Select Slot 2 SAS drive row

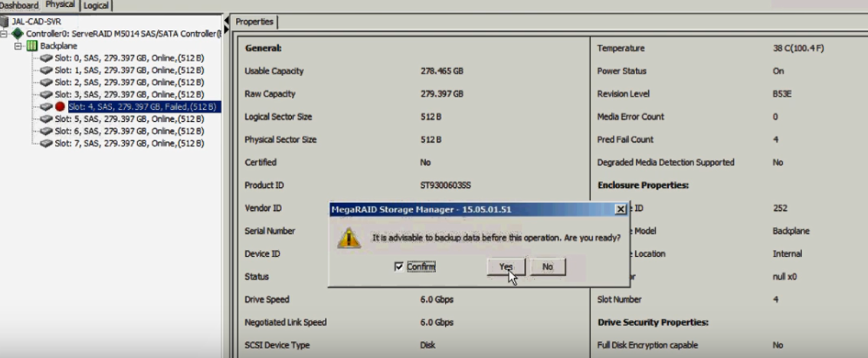pyautogui.click(x=129, y=83)
